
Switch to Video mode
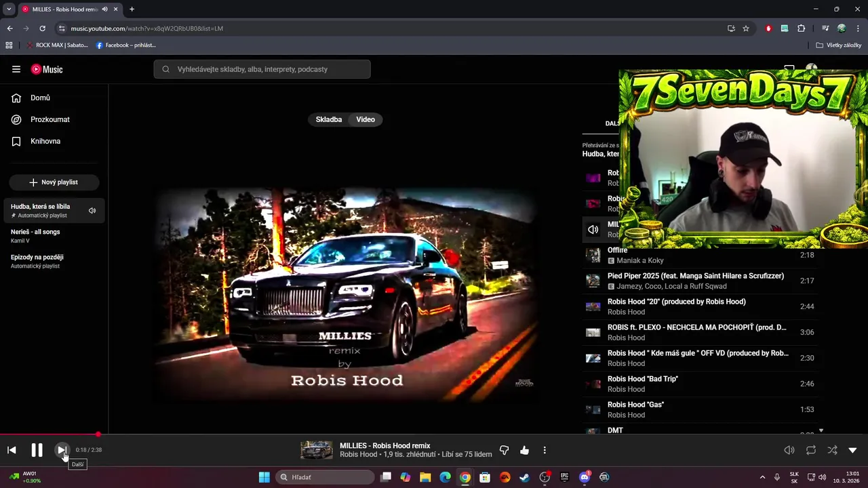click(x=366, y=119)
